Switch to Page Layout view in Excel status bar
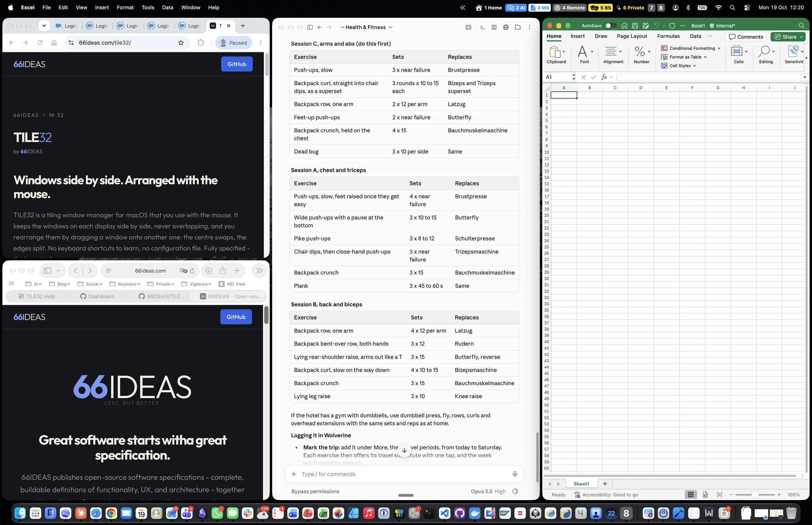This screenshot has height=525, width=812. tap(705, 495)
